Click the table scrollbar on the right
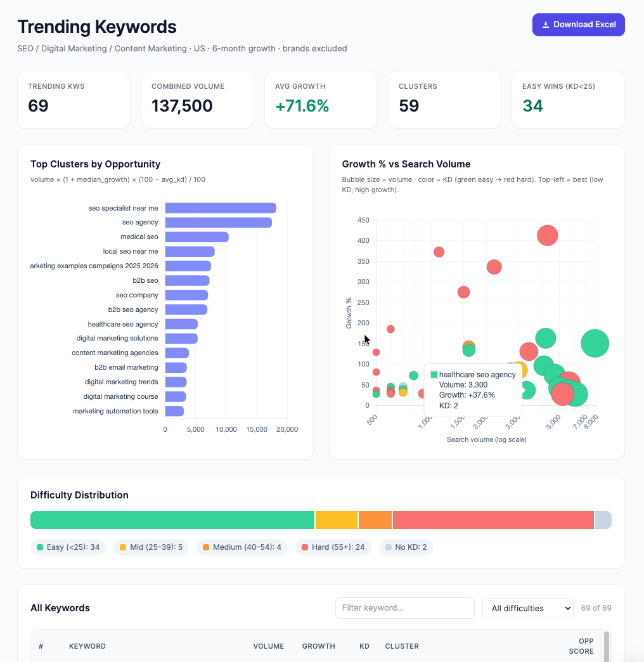 pos(607,647)
